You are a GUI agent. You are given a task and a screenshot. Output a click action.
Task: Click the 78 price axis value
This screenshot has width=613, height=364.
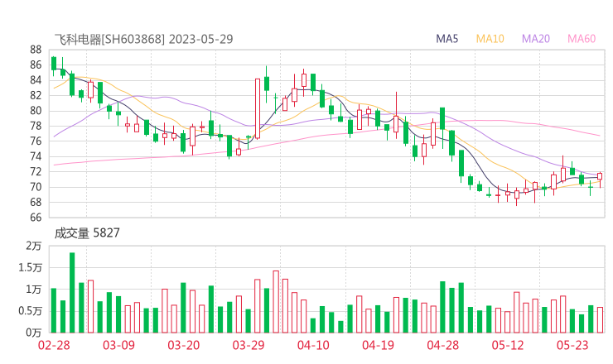[x=36, y=126]
